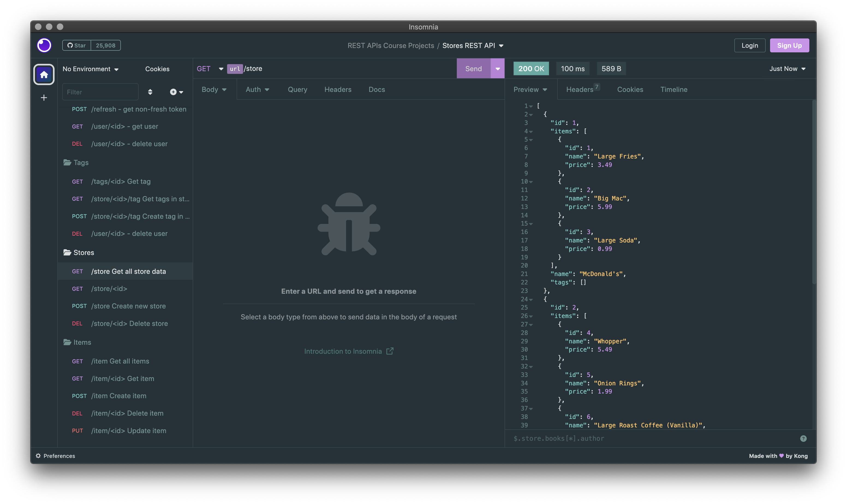Open the GET method dropdown

click(x=210, y=69)
